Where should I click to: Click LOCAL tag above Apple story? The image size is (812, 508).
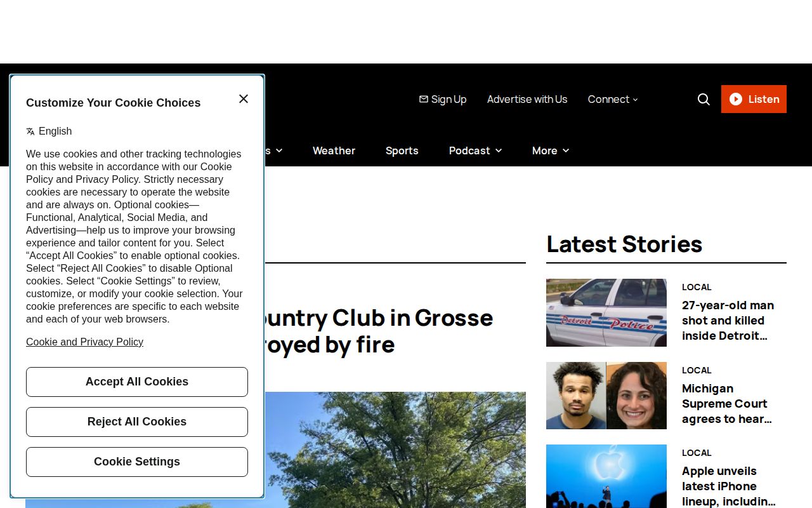coord(697,453)
